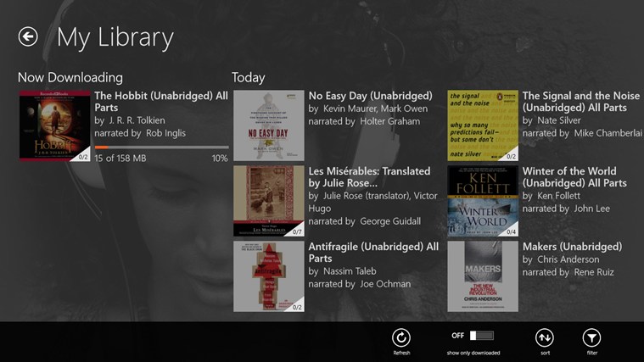Image resolution: width=644 pixels, height=362 pixels.
Task: Click Antifragile (Unabridged) All Parts title
Action: tap(373, 252)
